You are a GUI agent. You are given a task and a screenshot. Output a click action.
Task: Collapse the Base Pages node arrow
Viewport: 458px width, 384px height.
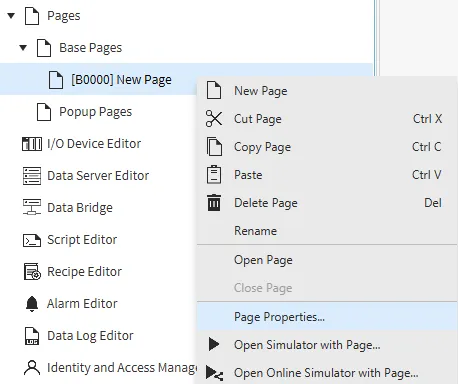click(23, 48)
